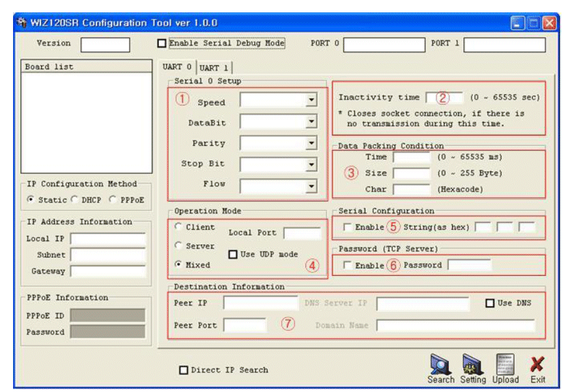The height and width of the screenshot is (392, 568).
Task: Select Static IP configuration method
Action: click(x=31, y=199)
